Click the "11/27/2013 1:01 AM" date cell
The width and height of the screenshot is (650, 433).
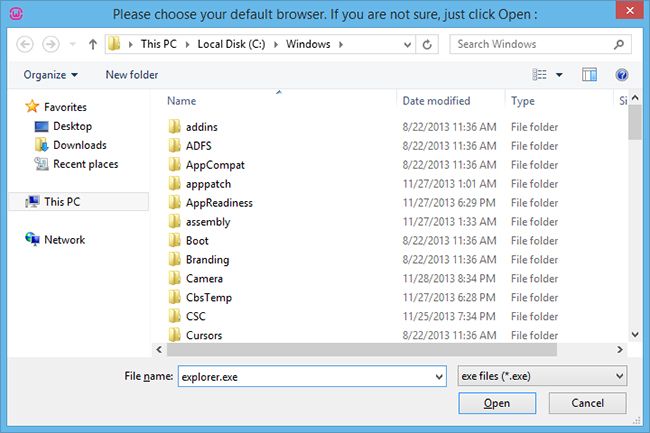(x=449, y=184)
